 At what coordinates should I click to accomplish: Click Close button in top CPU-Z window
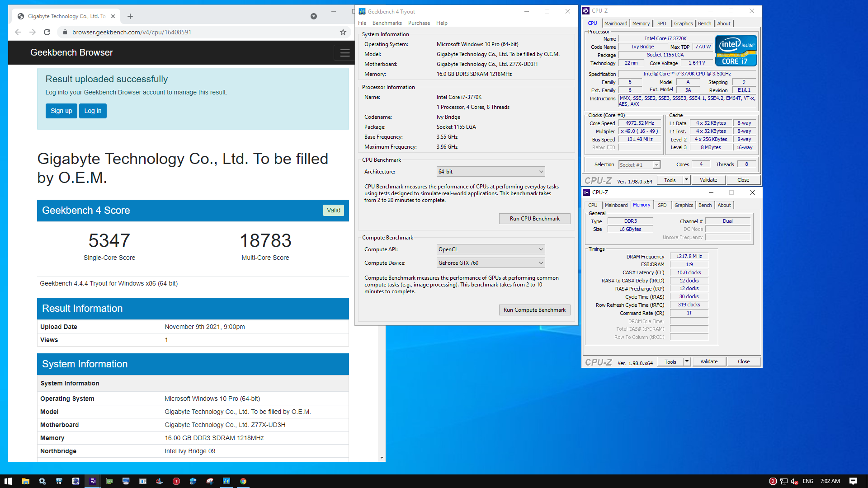(743, 180)
